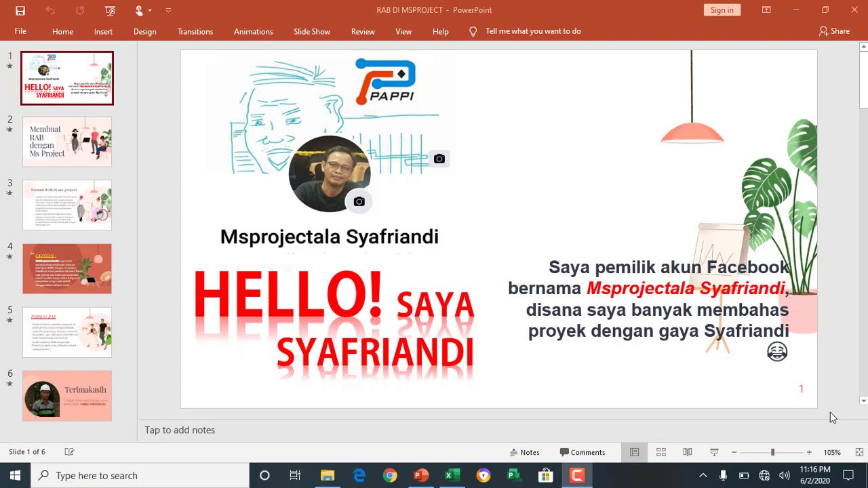Click the Redo icon in quick access toolbar

coord(80,10)
